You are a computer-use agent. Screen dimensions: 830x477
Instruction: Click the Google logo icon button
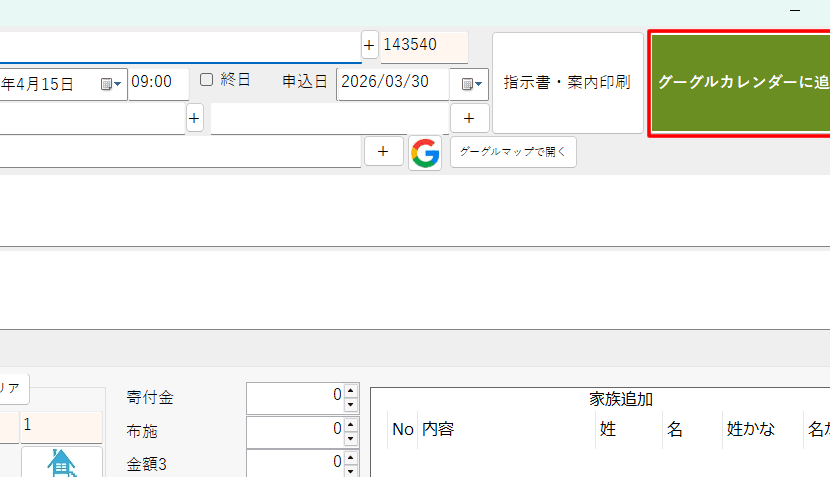tap(425, 153)
